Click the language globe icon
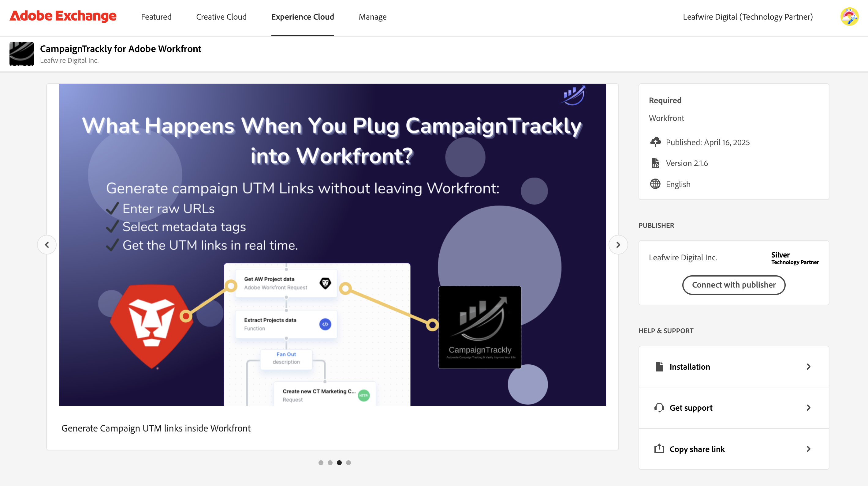The image size is (868, 486). (x=655, y=184)
